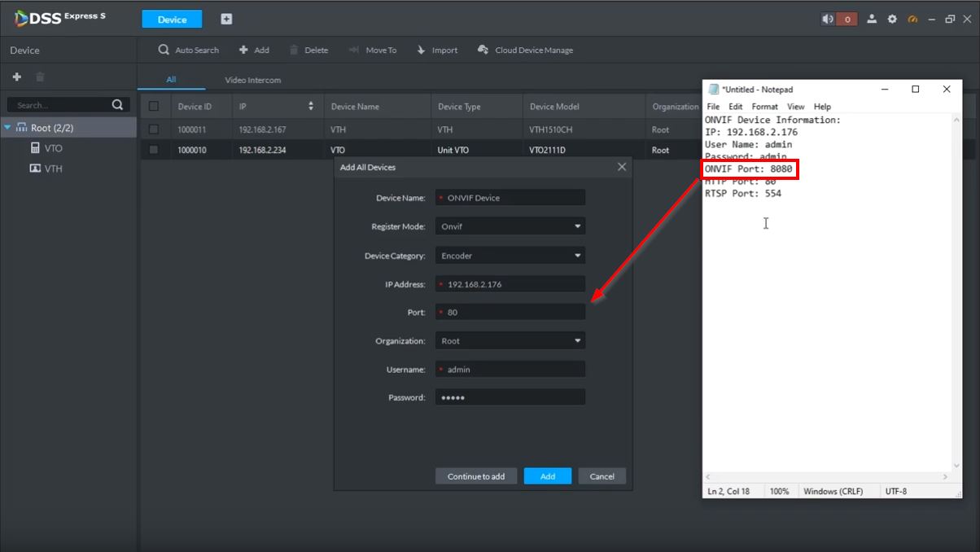Switch to the Video Intercom tab
The width and height of the screenshot is (980, 552).
[x=252, y=80]
